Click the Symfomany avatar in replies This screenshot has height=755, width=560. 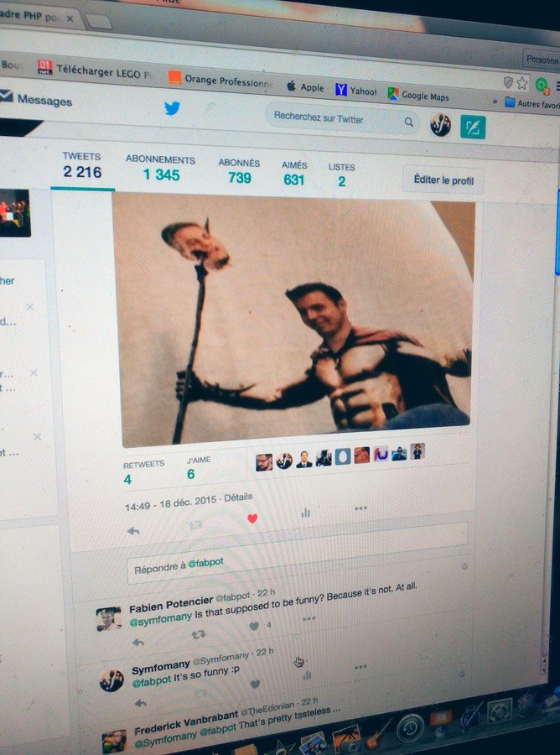pyautogui.click(x=111, y=680)
